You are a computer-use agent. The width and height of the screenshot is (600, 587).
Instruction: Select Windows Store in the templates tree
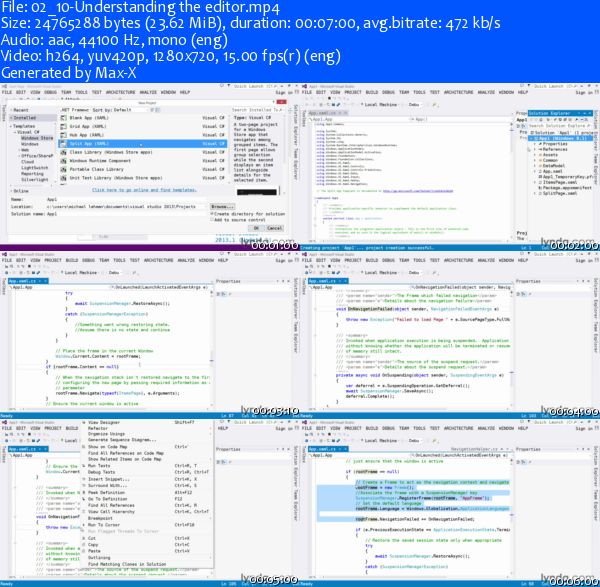pos(37,138)
